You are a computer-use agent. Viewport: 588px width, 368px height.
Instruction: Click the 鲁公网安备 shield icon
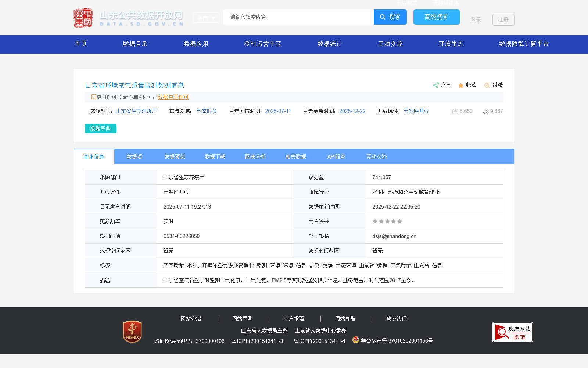356,340
